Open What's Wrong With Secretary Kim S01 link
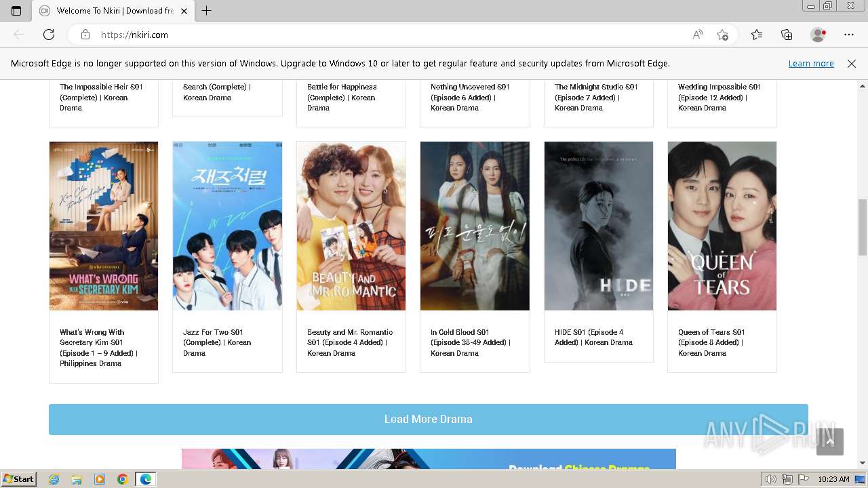Viewport: 868px width, 488px height. (x=98, y=348)
